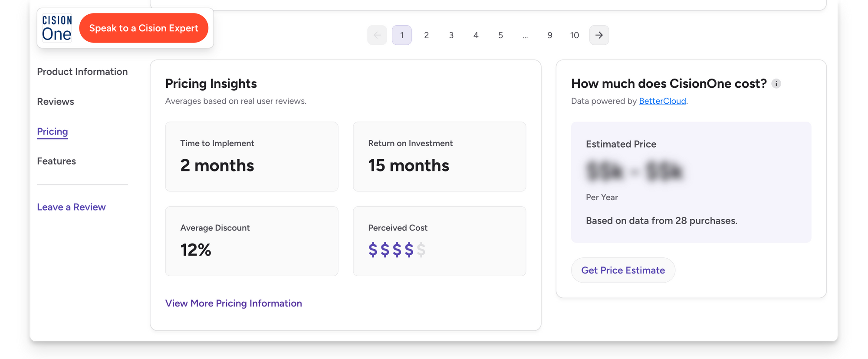
Task: Click the blurred estimated price value
Action: tap(634, 171)
